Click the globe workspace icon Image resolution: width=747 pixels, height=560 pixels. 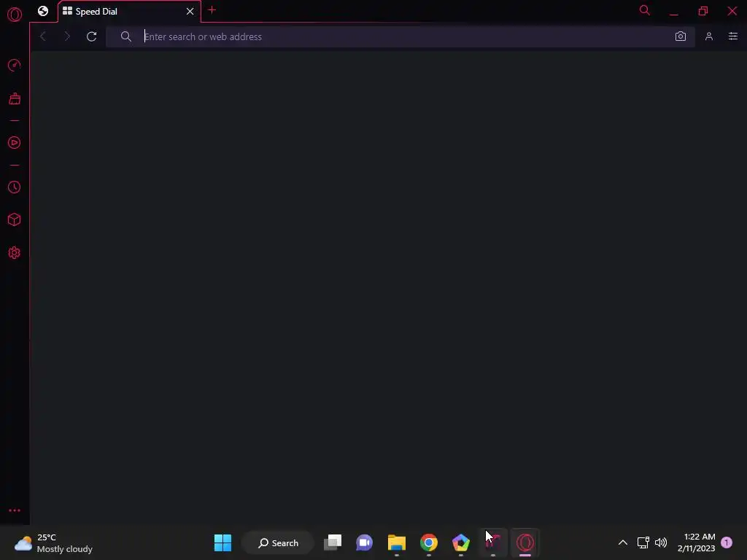[x=43, y=11]
